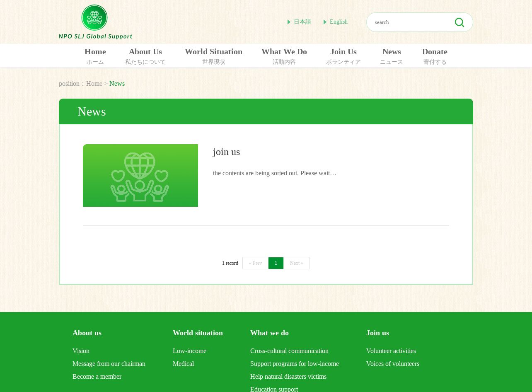The height and width of the screenshot is (392, 532).
Task: Open 'Cross-cultural communication' footer link
Action: (289, 351)
